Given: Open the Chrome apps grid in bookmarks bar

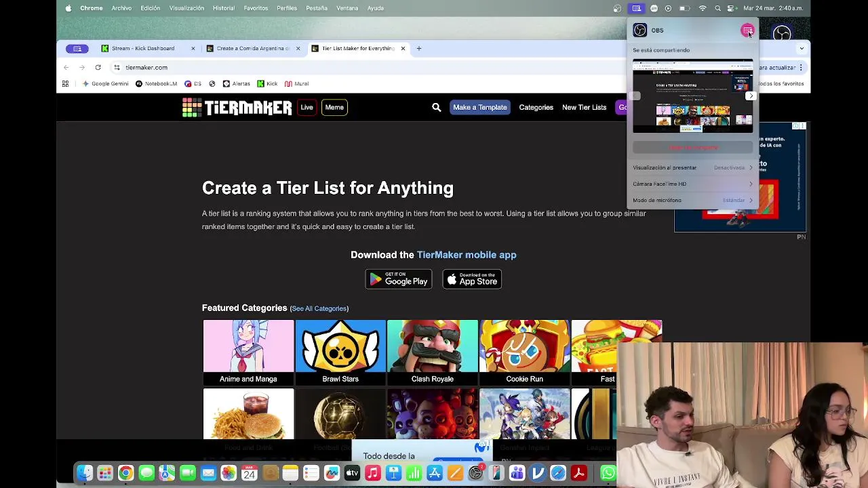Looking at the screenshot, I should [x=65, y=83].
